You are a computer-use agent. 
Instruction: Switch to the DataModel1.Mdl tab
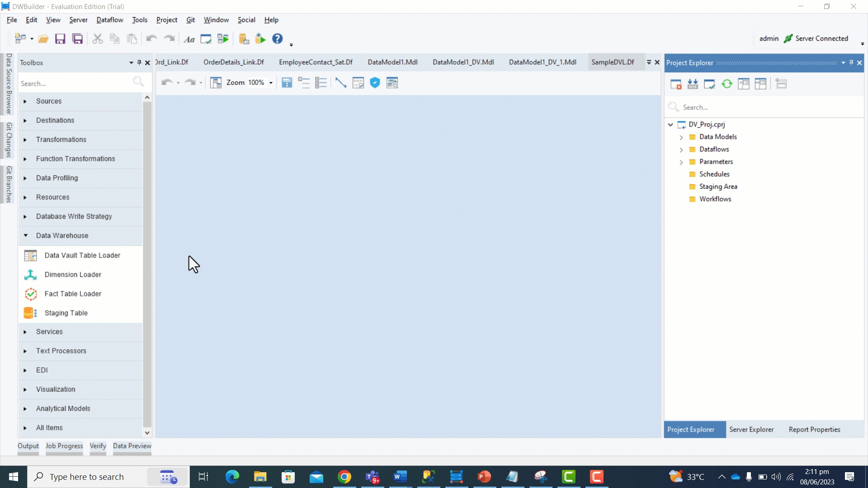tap(392, 62)
